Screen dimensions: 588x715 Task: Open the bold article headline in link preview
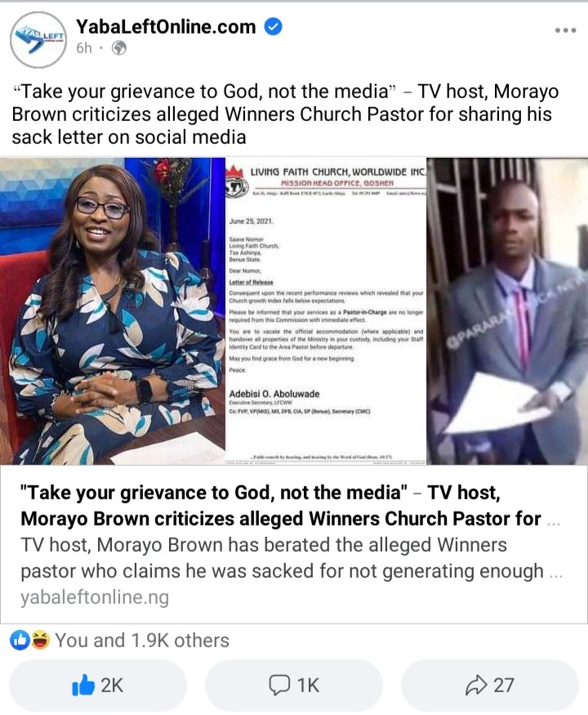pyautogui.click(x=281, y=505)
